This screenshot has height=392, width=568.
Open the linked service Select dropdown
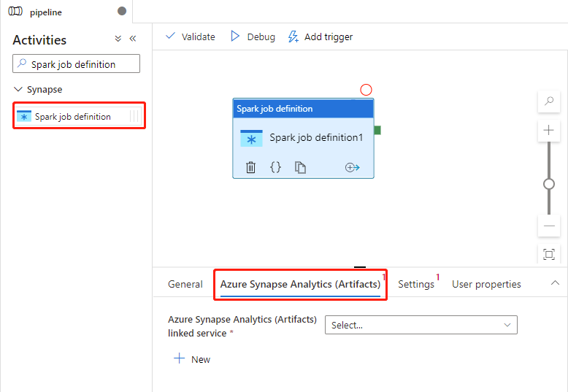[x=421, y=325]
